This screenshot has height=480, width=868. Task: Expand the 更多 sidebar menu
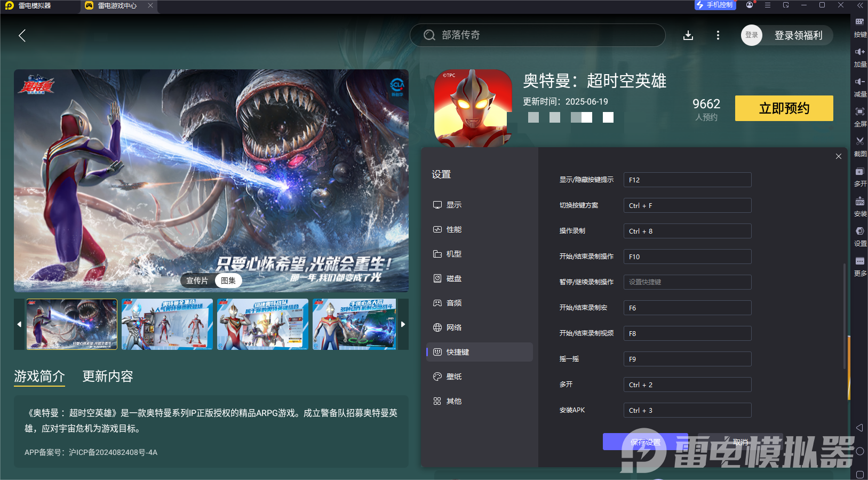click(859, 261)
